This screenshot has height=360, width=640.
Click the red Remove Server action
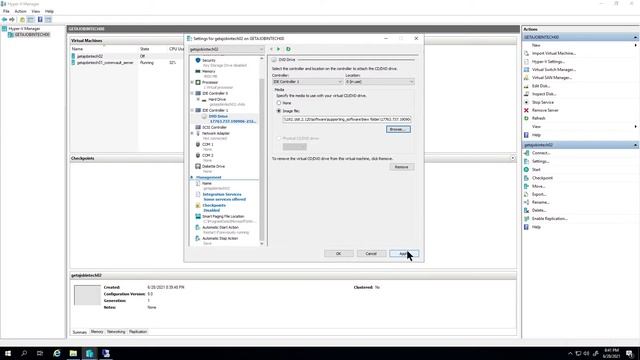pyautogui.click(x=545, y=110)
